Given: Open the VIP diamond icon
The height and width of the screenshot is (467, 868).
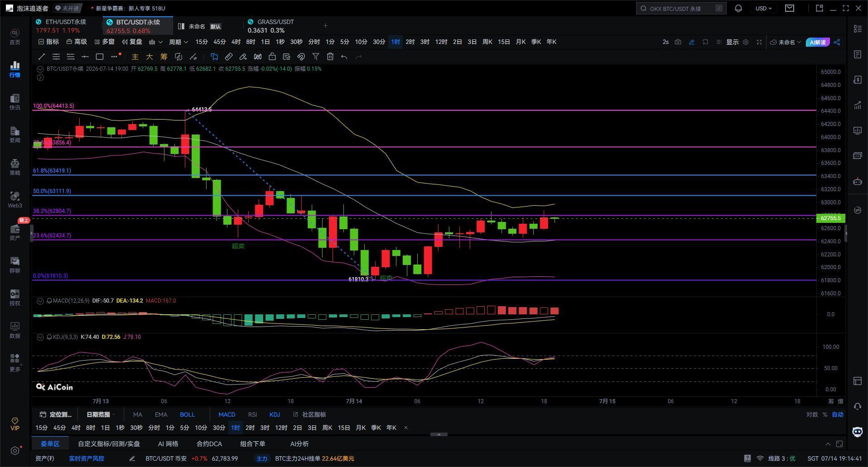Looking at the screenshot, I should pyautogui.click(x=15, y=424).
